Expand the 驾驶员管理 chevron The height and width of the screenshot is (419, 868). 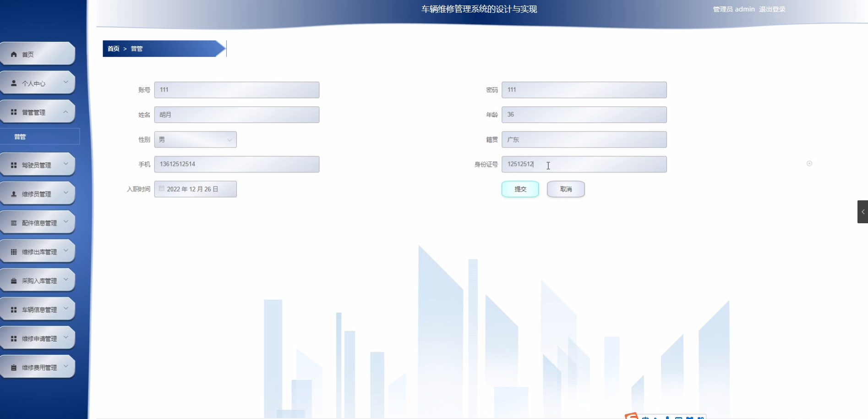[x=66, y=164]
